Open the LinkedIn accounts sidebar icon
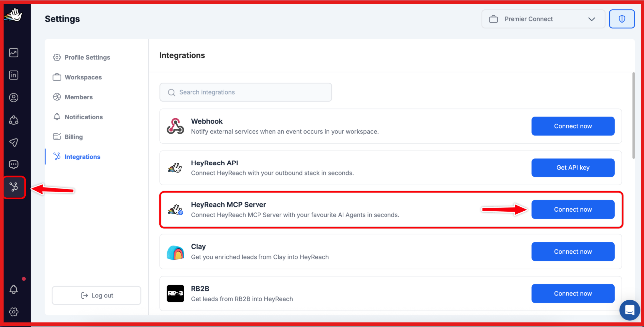Image resolution: width=644 pixels, height=327 pixels. [x=14, y=75]
